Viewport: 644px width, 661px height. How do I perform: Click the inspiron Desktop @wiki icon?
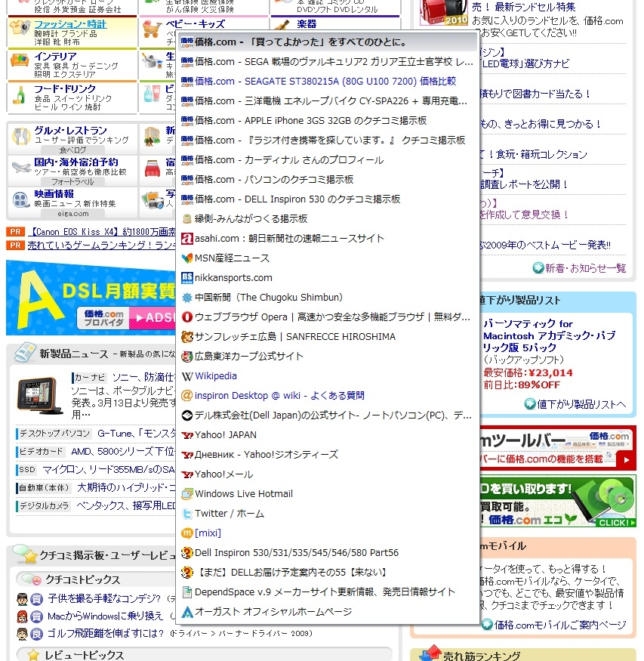click(186, 395)
